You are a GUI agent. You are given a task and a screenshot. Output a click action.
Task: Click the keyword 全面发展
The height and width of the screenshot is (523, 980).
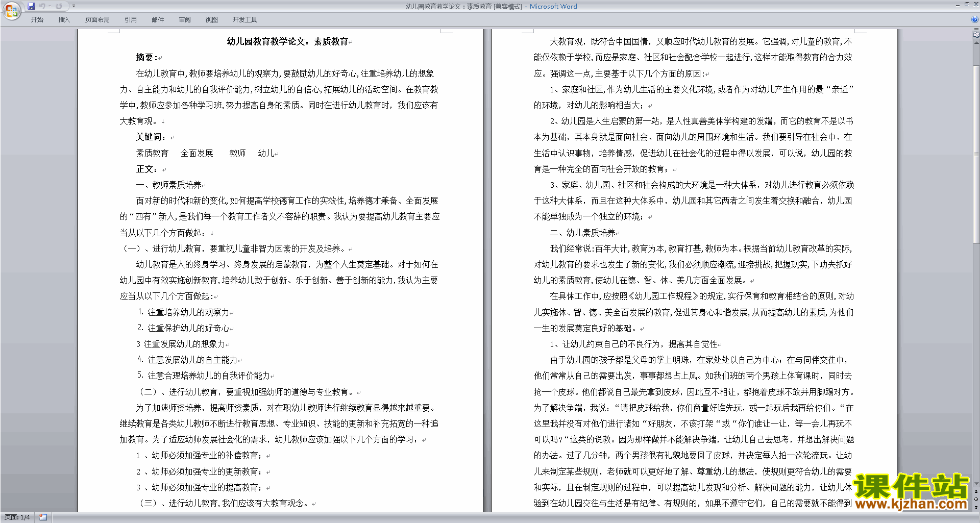point(197,153)
